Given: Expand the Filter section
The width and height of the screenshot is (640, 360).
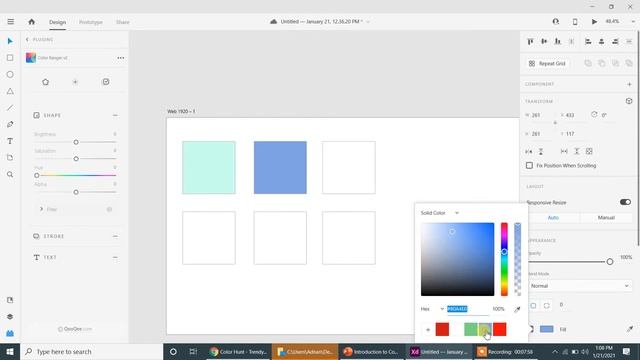Looking at the screenshot, I should (42, 209).
